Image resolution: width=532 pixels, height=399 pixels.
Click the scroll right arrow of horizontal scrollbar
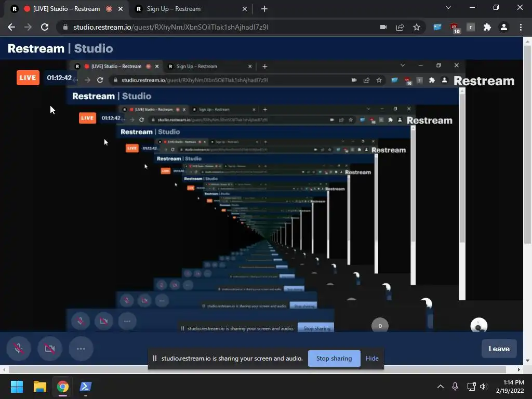point(519,369)
